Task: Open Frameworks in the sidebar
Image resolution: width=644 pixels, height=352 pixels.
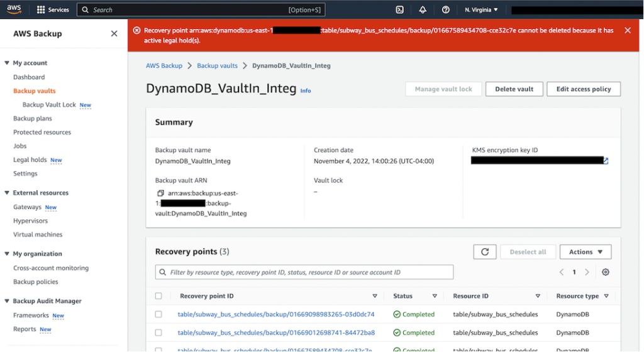Action: [x=31, y=315]
